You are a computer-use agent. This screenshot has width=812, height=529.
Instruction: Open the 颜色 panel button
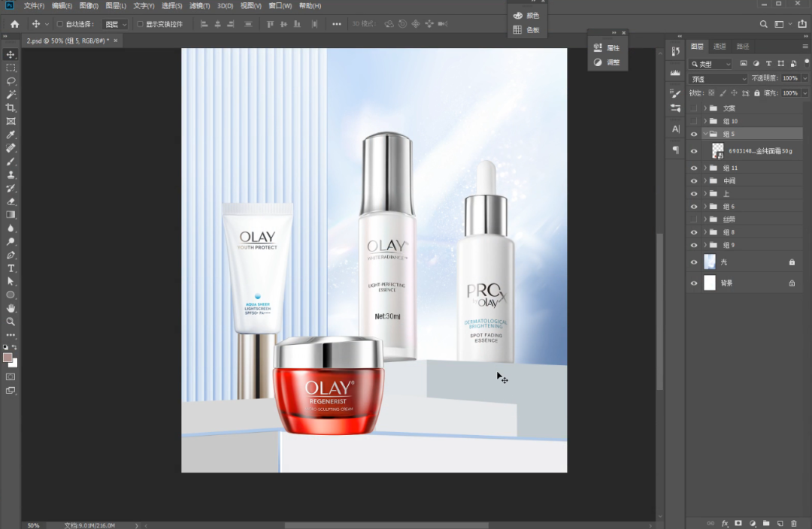526,16
